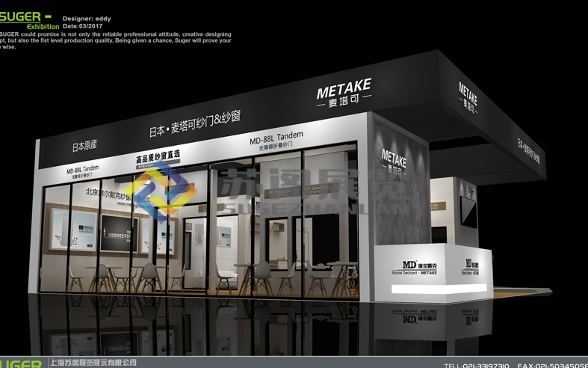Click the METAKE logo on the gray pillar
The image size is (588, 368).
[394, 162]
